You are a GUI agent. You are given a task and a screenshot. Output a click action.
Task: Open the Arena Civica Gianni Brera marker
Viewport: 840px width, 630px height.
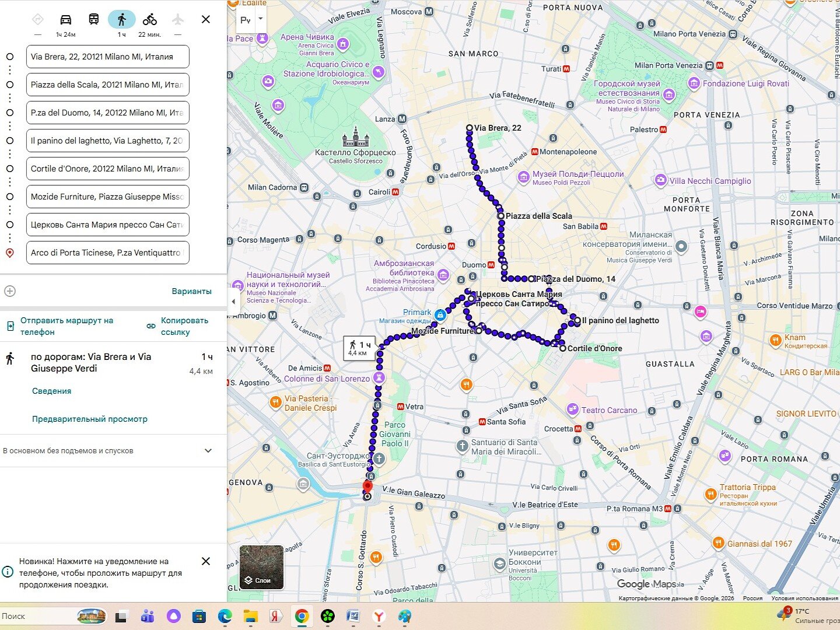pos(343,44)
